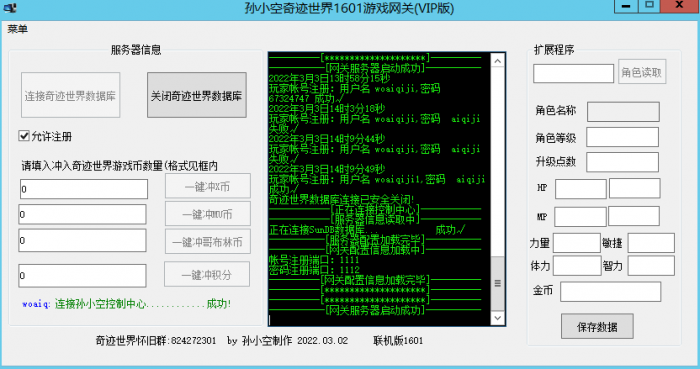Click the 一键冲WW币 button

(x=208, y=214)
